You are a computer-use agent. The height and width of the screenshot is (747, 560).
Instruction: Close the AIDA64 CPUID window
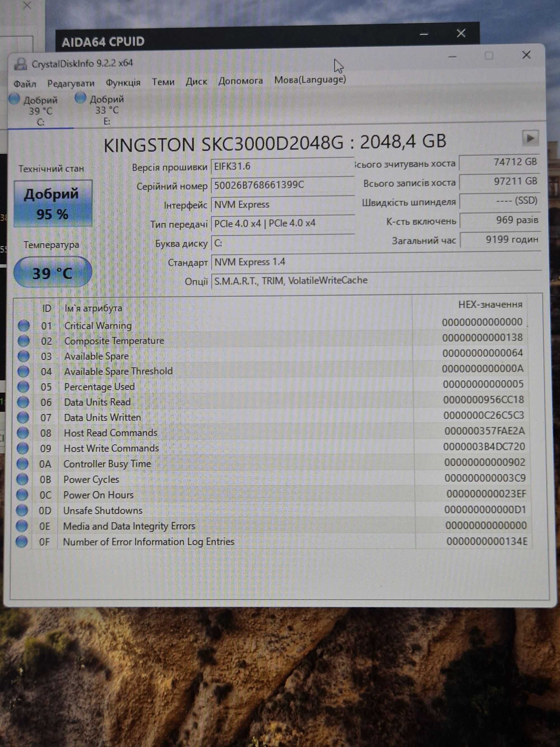[461, 33]
